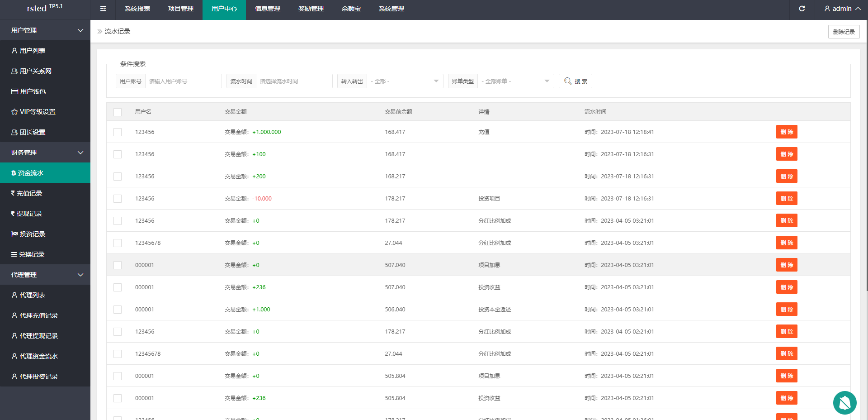The image size is (868, 420).
Task: Open the 转入转出 dropdown
Action: 404,81
